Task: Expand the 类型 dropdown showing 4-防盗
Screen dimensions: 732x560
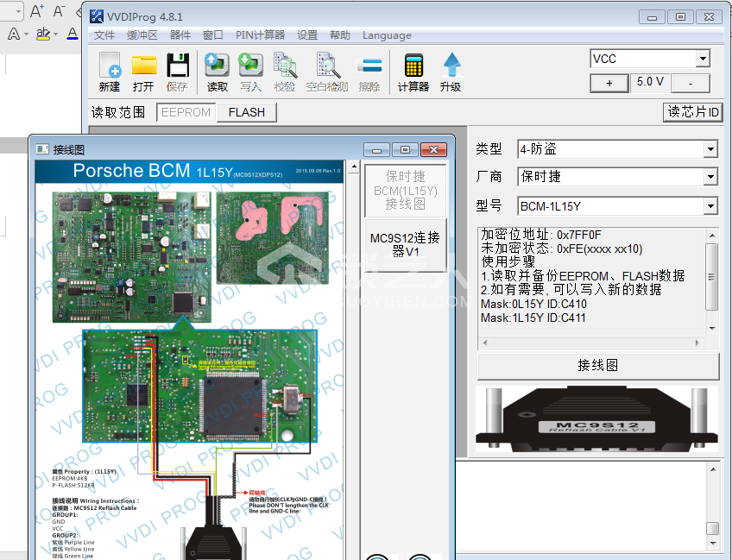Action: 710,149
